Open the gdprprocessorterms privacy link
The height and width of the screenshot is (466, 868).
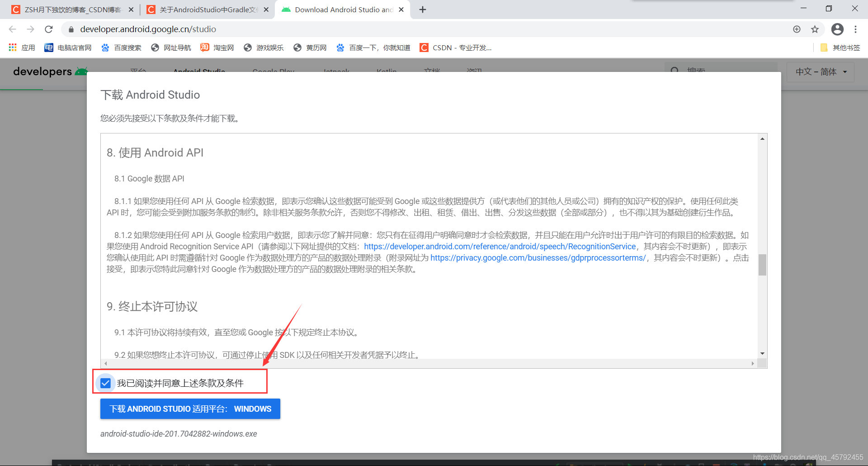538,258
